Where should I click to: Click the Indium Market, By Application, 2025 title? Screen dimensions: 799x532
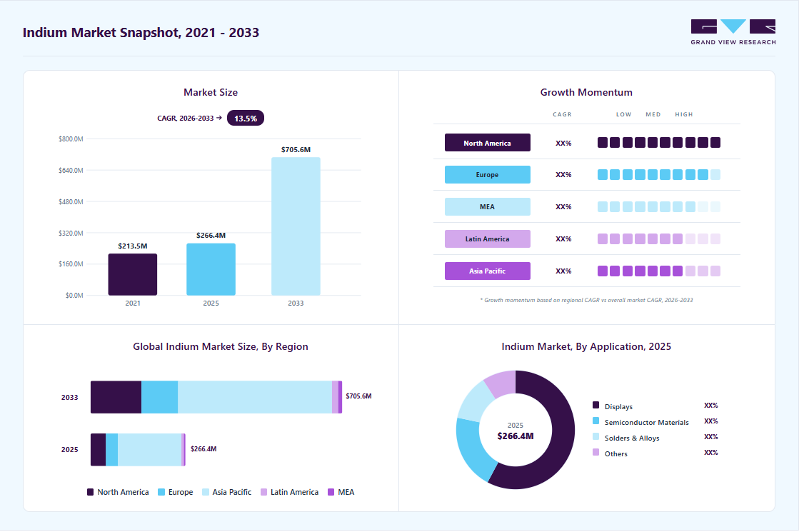tap(586, 346)
